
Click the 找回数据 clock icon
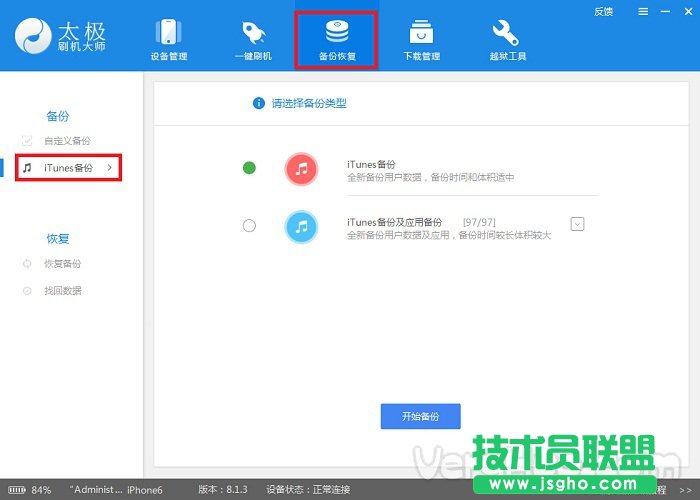click(x=27, y=291)
